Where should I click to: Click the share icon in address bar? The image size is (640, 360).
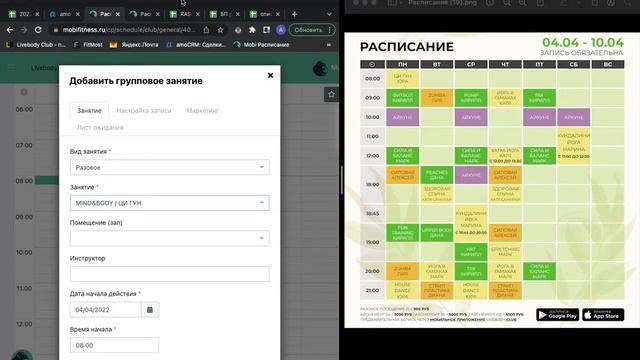click(x=206, y=30)
